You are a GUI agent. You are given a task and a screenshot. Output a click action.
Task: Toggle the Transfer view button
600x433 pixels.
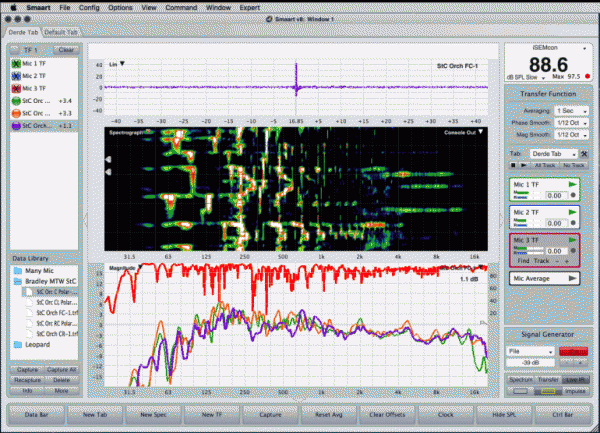(547, 381)
